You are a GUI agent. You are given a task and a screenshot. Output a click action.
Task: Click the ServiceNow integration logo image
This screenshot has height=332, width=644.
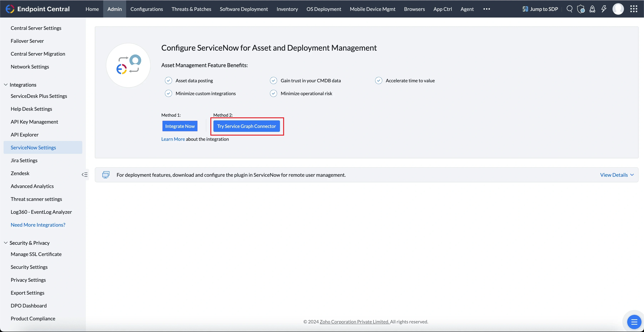[x=128, y=65]
